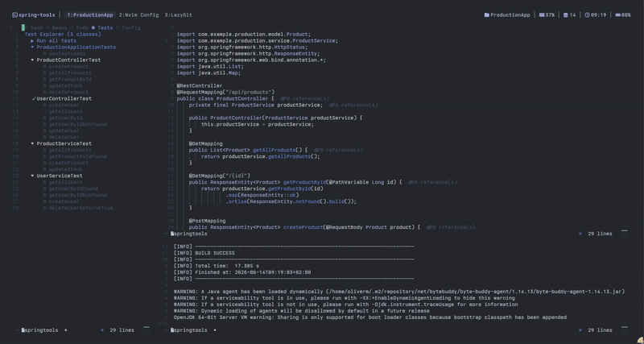644x344 pixels.
Task: Click the passed checkmark before getAllUsers under UserControllerTest
Action: point(46,111)
